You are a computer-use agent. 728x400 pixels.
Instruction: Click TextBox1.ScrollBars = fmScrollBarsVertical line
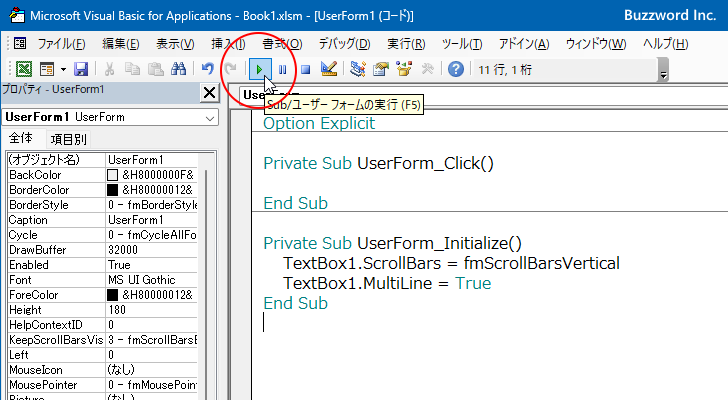(x=451, y=263)
